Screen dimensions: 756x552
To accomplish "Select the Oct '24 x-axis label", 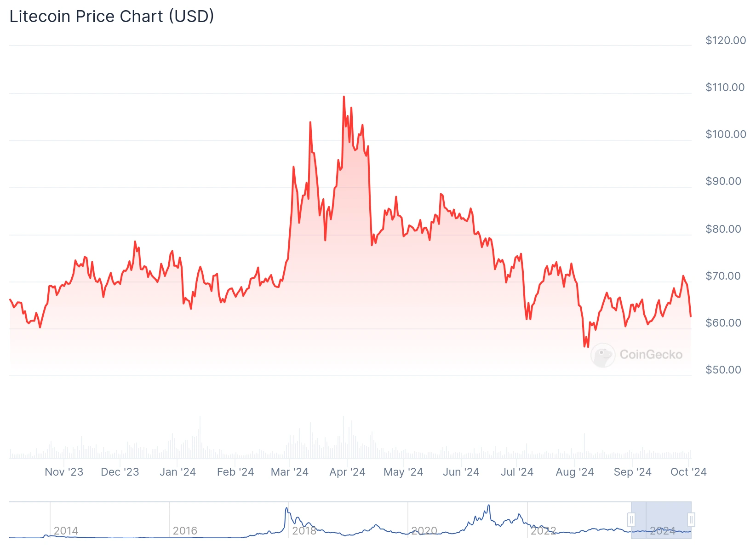I will pyautogui.click(x=688, y=472).
